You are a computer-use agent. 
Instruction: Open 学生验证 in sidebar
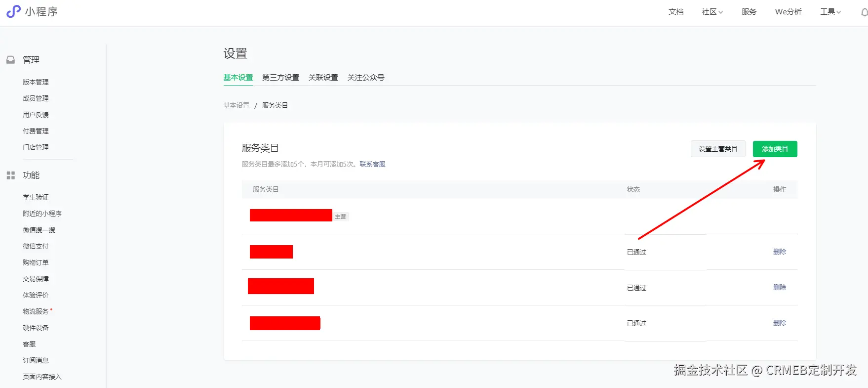click(x=36, y=197)
